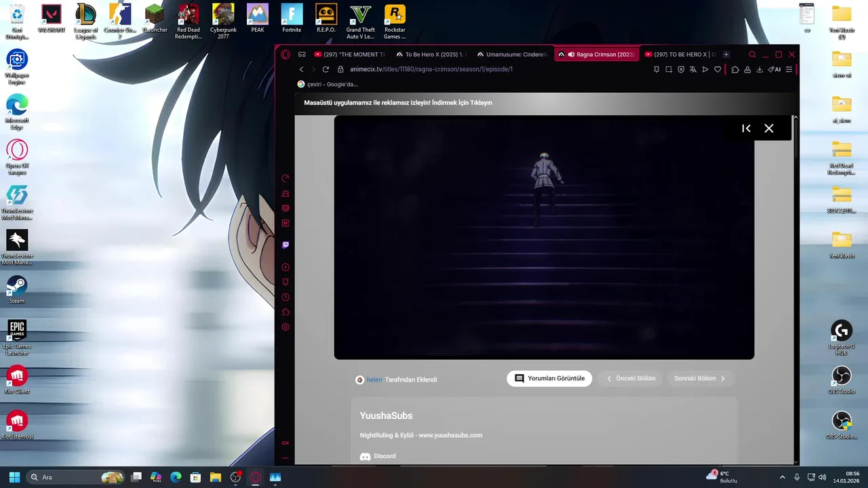Open Microsoft Store from taskbar
Viewport: 868px width, 488px height.
click(x=196, y=477)
